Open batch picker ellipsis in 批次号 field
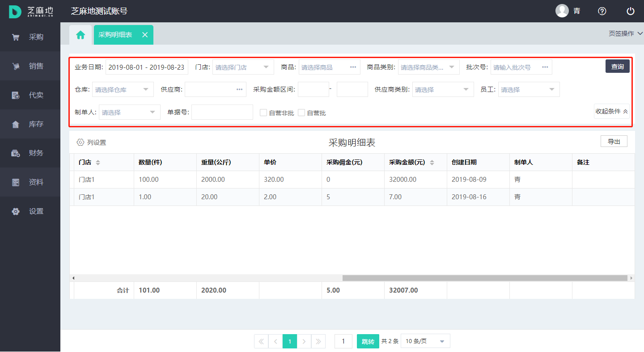 pyautogui.click(x=545, y=67)
